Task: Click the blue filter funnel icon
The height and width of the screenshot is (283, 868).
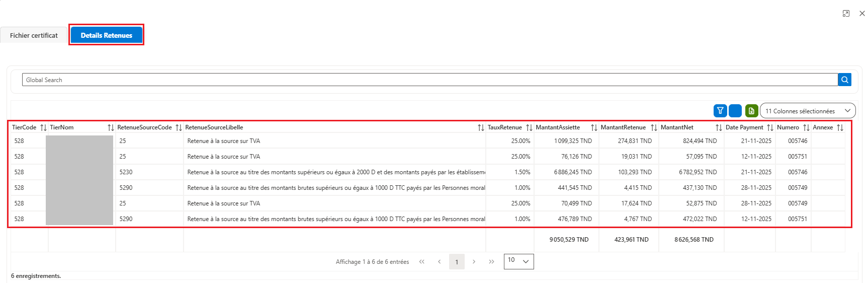Action: (x=720, y=111)
